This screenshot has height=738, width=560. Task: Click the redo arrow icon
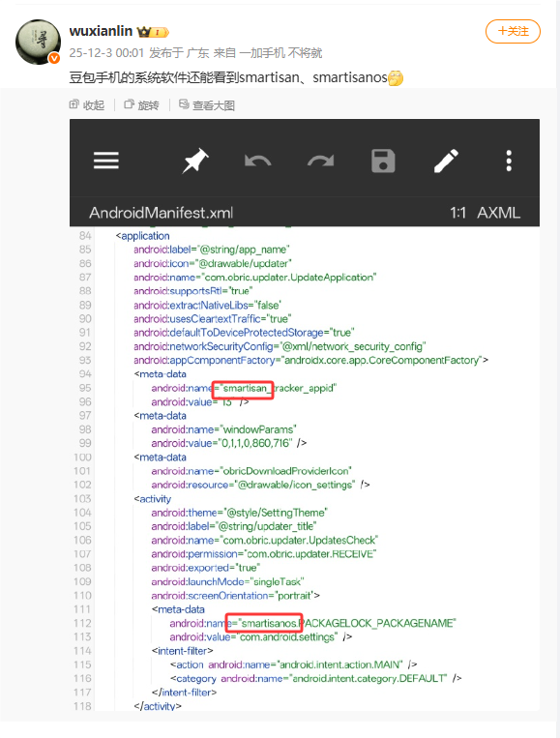click(x=321, y=161)
